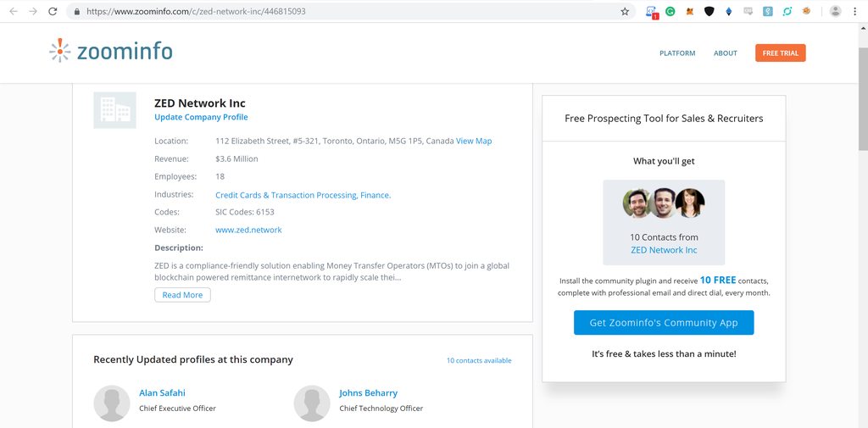868x428 pixels.
Task: Open the PLATFORM menu item
Action: (677, 53)
